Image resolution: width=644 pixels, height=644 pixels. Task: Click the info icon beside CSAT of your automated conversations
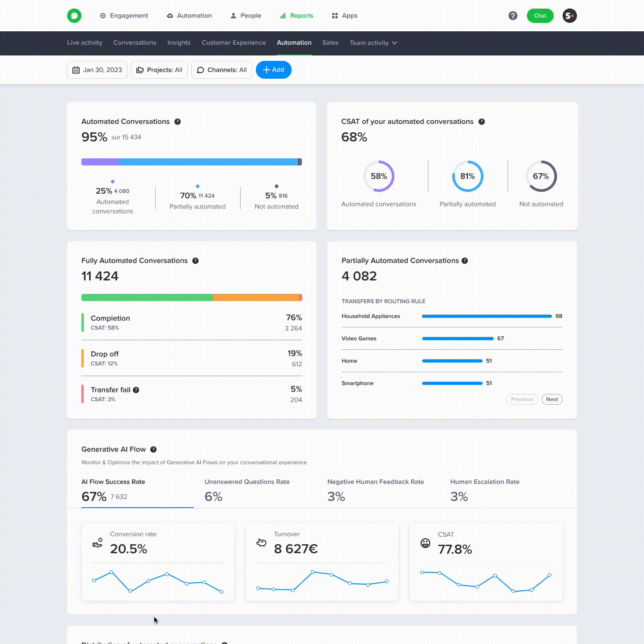482,122
